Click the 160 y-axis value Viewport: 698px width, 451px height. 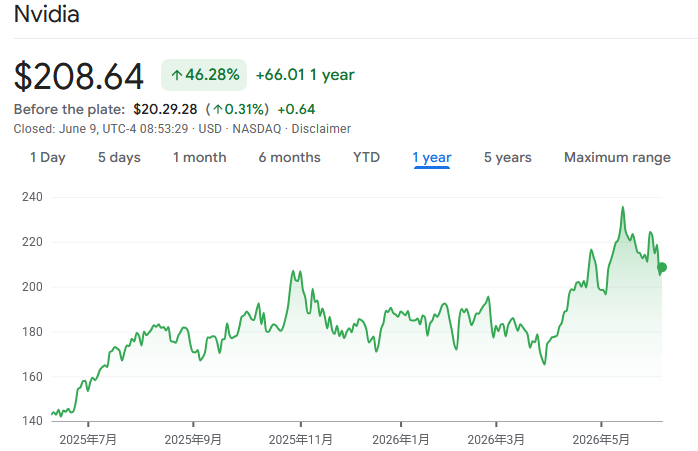[x=32, y=377]
